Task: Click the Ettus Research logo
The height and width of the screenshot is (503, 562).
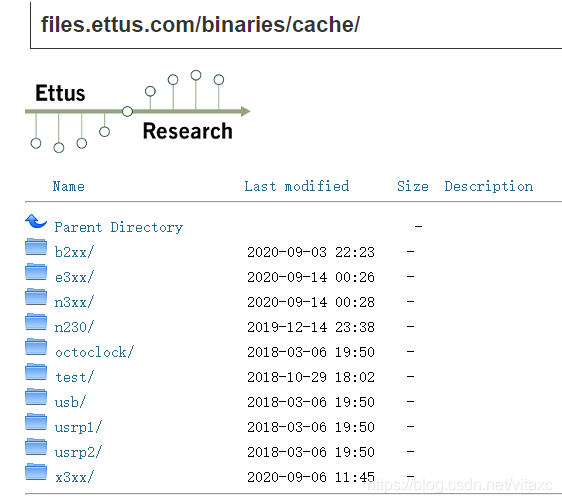Action: [x=138, y=111]
